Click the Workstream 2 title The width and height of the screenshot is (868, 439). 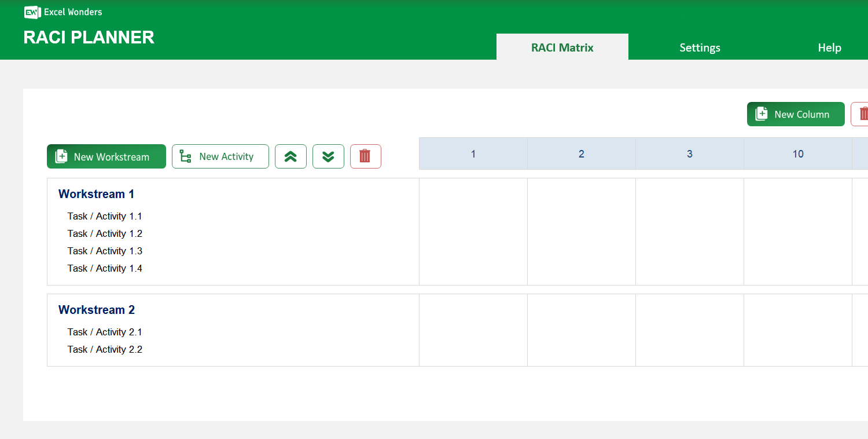pos(96,310)
